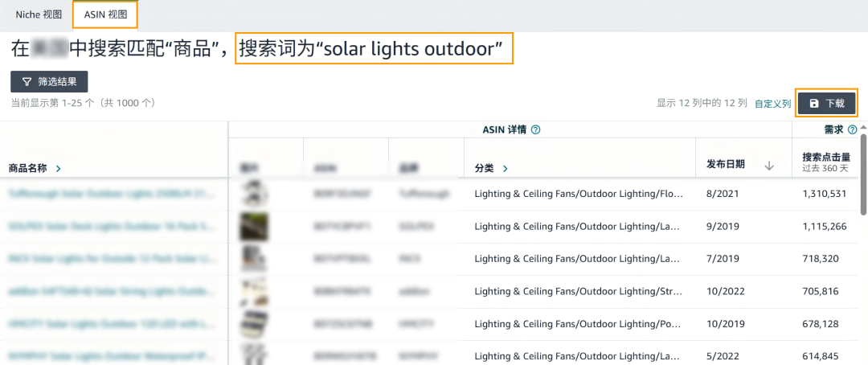Open the first product's thumbnail image
This screenshot has height=365, width=868.
[254, 193]
